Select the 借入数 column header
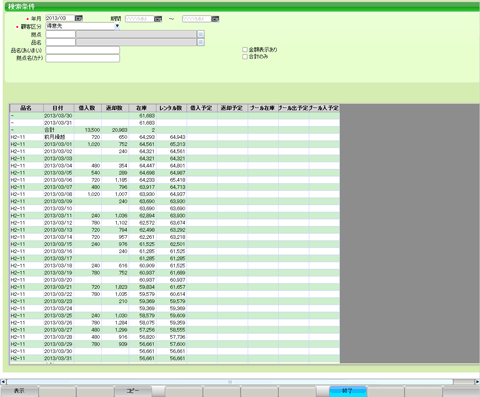Screen dimensions: 480x397 tap(87, 108)
